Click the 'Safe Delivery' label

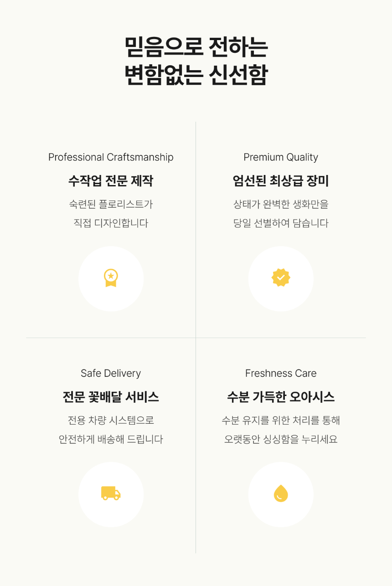(111, 373)
